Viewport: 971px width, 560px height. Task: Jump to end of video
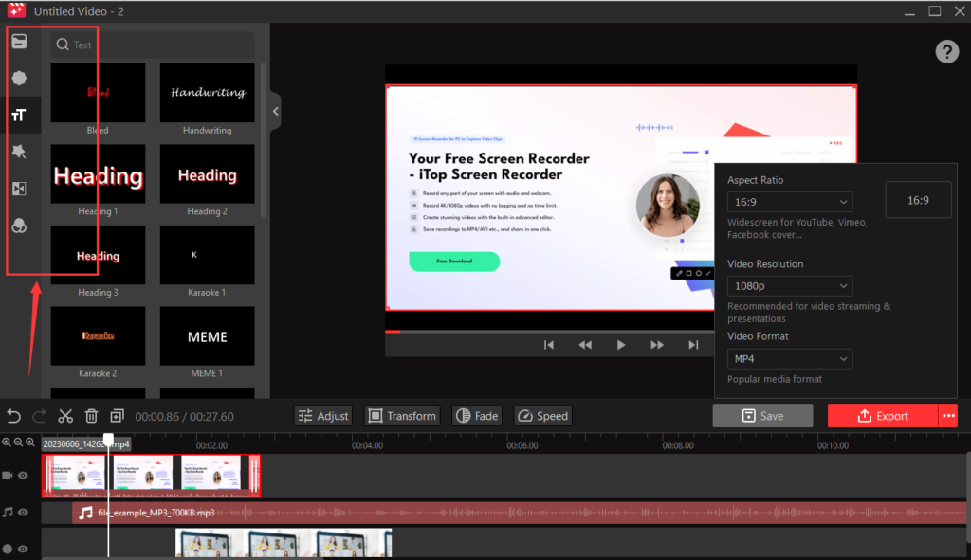tap(693, 345)
